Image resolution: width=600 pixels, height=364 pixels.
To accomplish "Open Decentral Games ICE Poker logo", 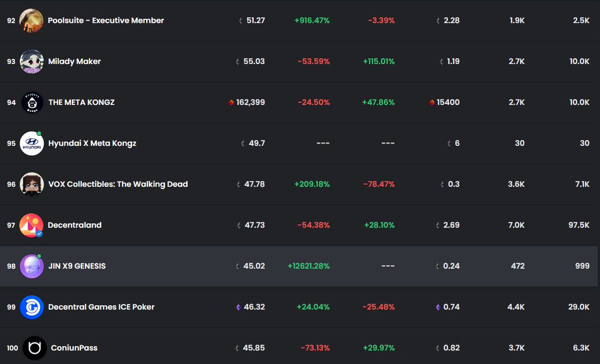I will (31, 307).
